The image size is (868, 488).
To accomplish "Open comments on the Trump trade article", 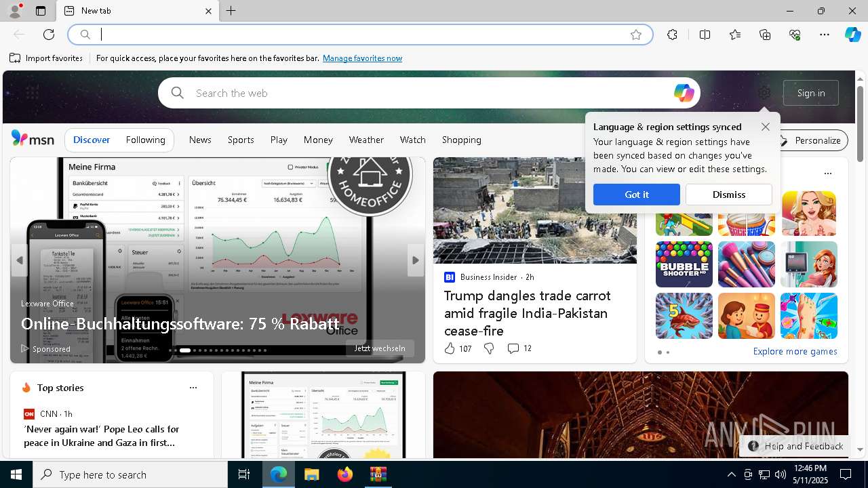I will coord(519,348).
